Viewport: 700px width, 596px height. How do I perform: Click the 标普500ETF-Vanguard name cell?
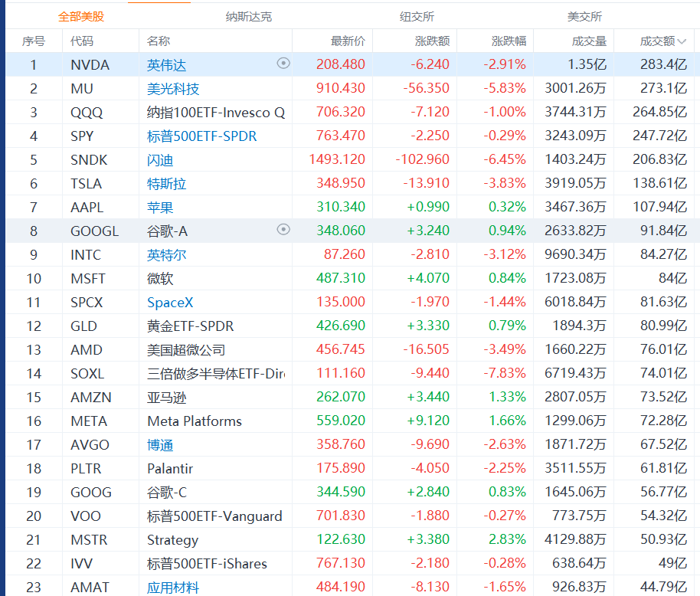coord(214,516)
